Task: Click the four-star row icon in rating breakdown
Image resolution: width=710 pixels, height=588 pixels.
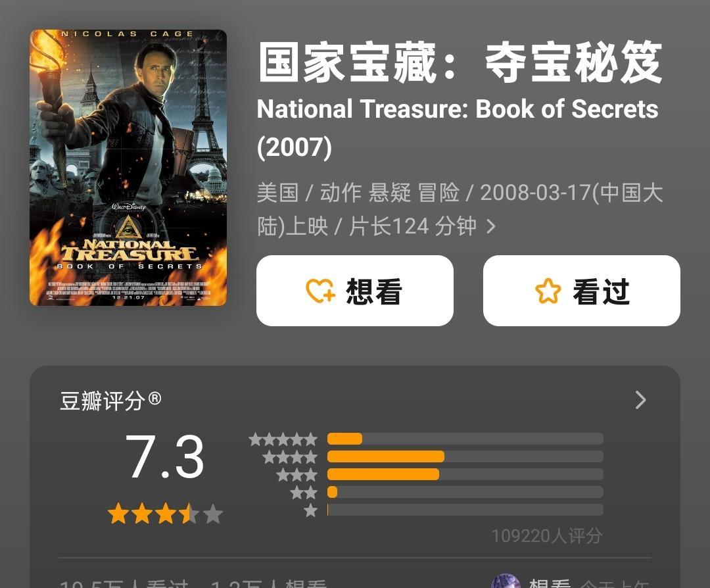Action: click(290, 456)
